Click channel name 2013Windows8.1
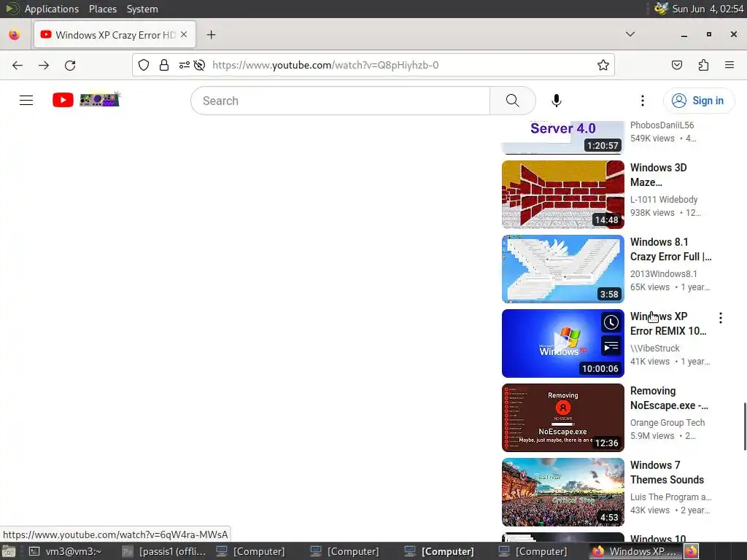Image resolution: width=747 pixels, height=560 pixels. 663,274
